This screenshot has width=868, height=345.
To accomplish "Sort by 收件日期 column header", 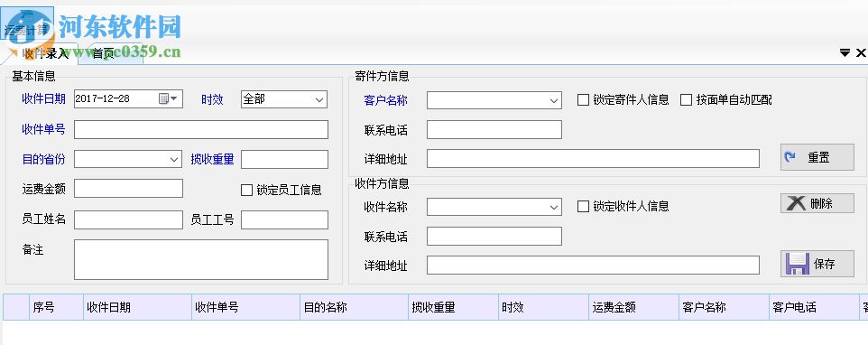I will (x=137, y=307).
